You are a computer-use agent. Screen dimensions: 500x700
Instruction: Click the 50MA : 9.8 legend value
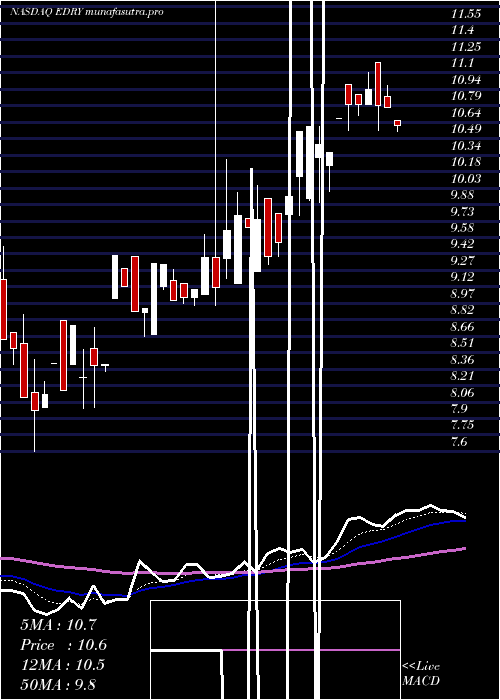58,684
